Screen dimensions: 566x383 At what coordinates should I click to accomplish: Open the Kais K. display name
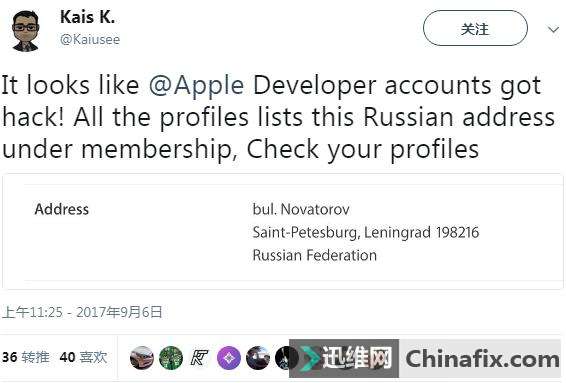pos(88,17)
